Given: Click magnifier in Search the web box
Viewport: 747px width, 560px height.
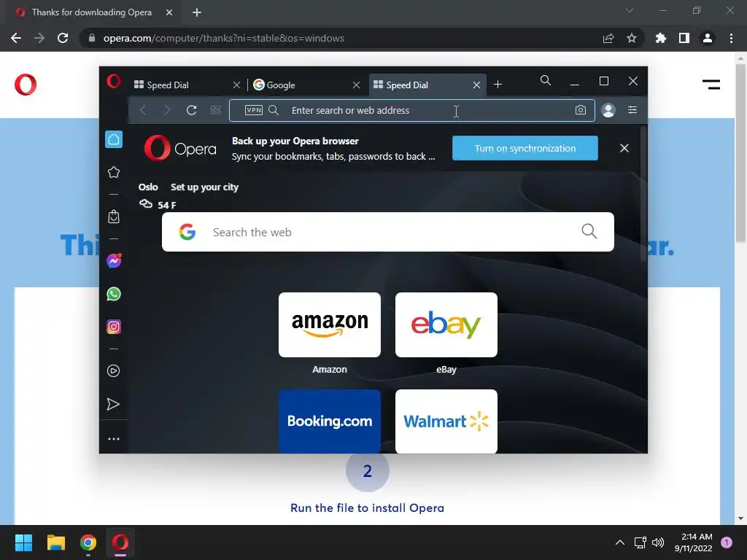Looking at the screenshot, I should (x=589, y=231).
